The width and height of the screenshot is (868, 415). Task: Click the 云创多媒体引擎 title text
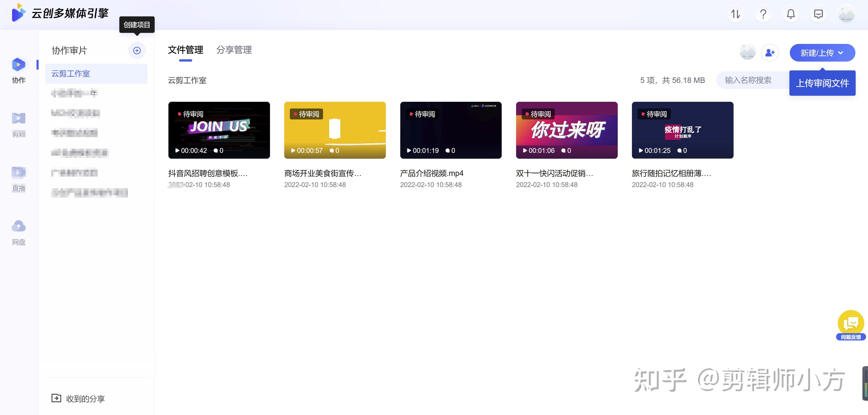point(70,13)
